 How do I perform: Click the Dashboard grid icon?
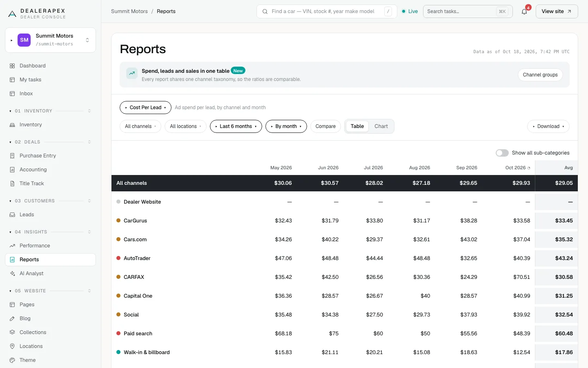12,66
